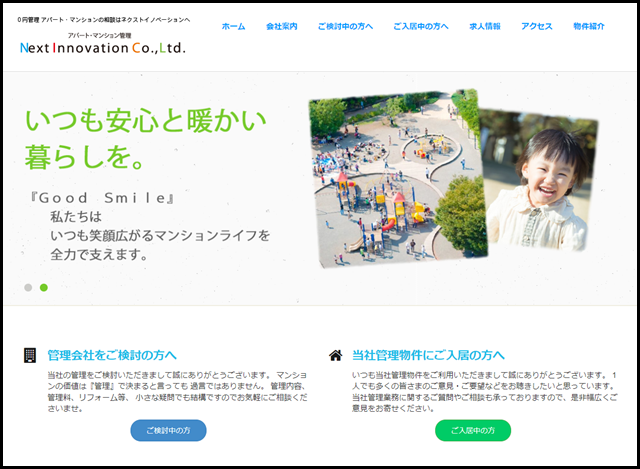Click the building icon beside 管理会社をご検討の方へ
The width and height of the screenshot is (640, 469).
pos(30,355)
